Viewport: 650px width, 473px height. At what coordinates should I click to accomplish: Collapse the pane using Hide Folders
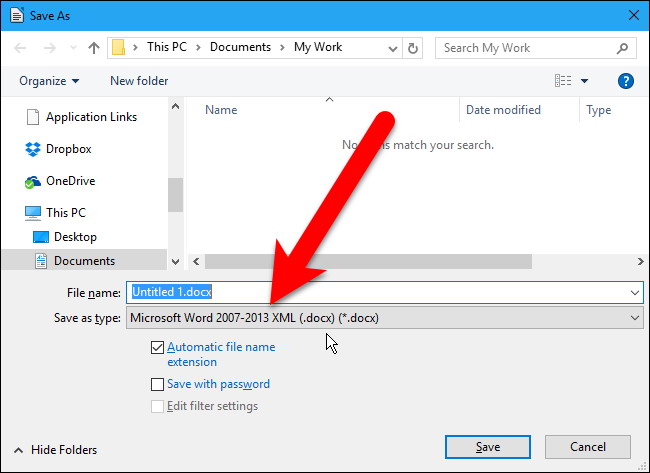(x=56, y=450)
